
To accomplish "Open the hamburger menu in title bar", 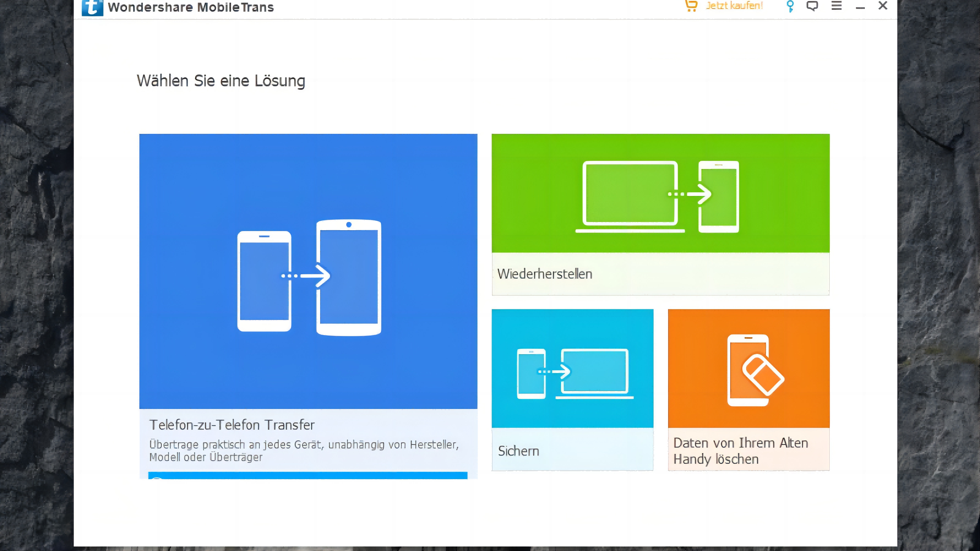I will [836, 6].
